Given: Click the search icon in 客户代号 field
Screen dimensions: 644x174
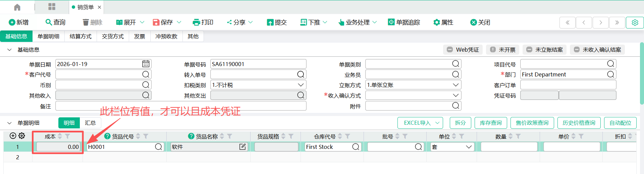Looking at the screenshot, I should pos(146,74).
